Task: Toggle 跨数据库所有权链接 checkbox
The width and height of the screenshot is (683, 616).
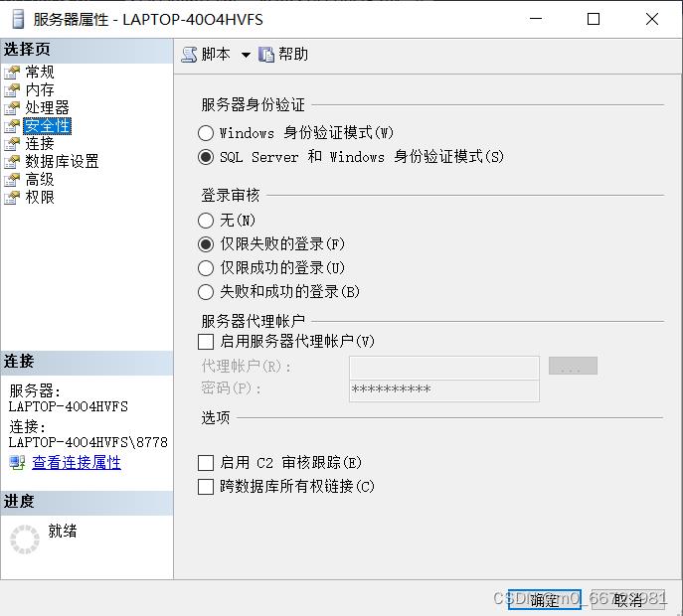Action: pyautogui.click(x=206, y=487)
